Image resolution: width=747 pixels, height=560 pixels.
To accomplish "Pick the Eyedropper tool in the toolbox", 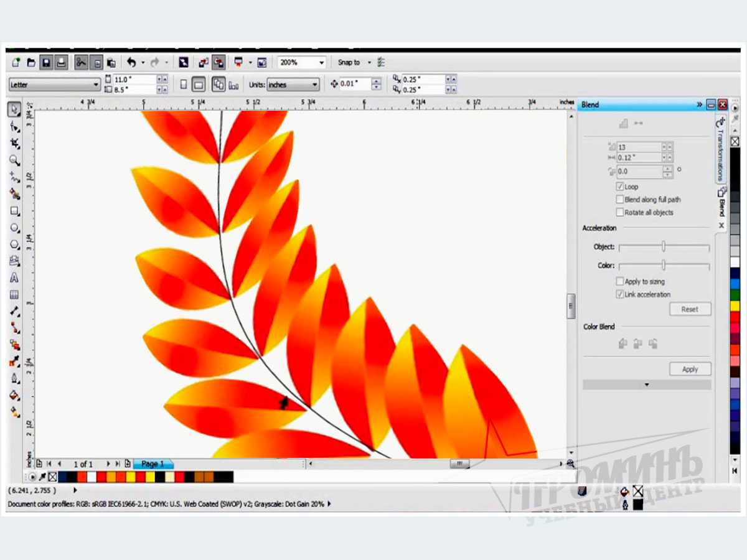I will tap(14, 362).
